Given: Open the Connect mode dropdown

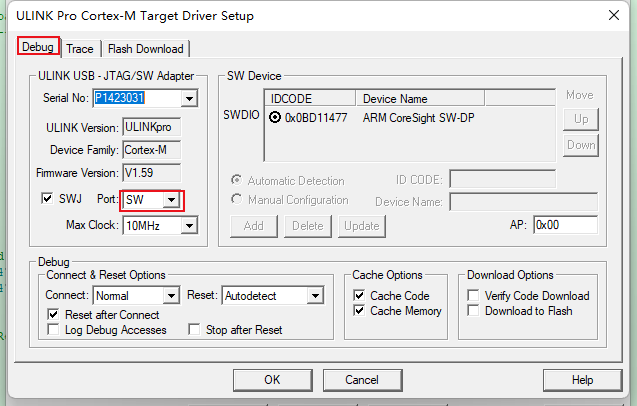Looking at the screenshot, I should pyautogui.click(x=171, y=296).
